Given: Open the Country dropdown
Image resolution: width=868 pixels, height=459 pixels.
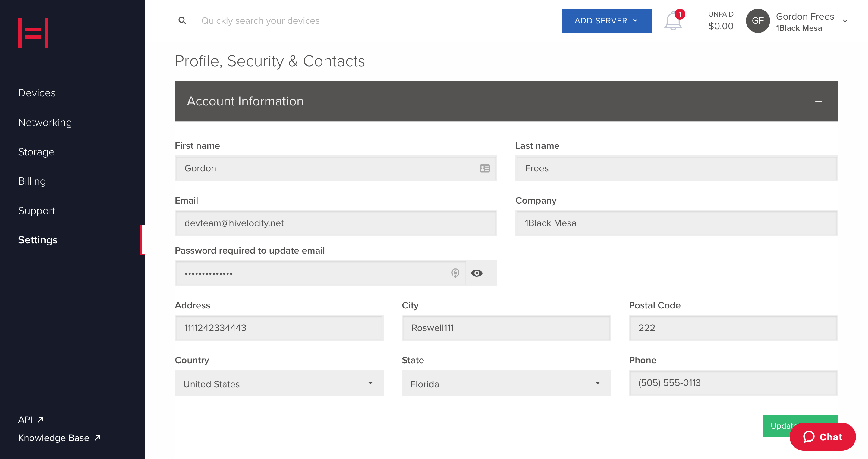Looking at the screenshot, I should pyautogui.click(x=279, y=383).
